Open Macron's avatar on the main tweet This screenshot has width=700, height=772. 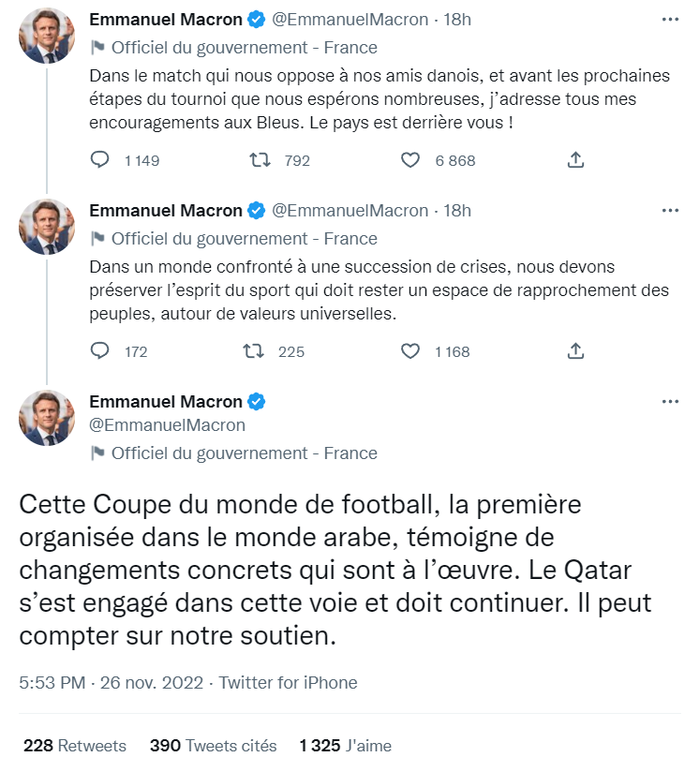tap(47, 418)
